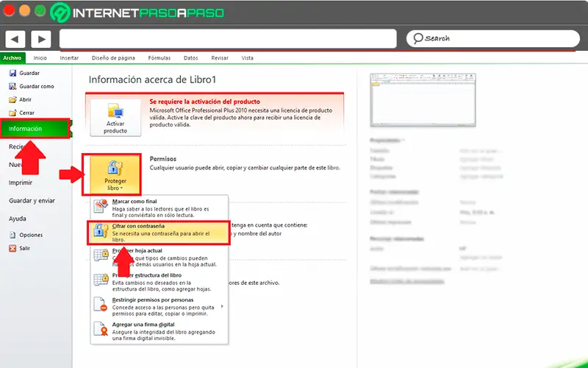Click inside the Search field
Image resolution: width=588 pixels, height=368 pixels.
click(493, 38)
